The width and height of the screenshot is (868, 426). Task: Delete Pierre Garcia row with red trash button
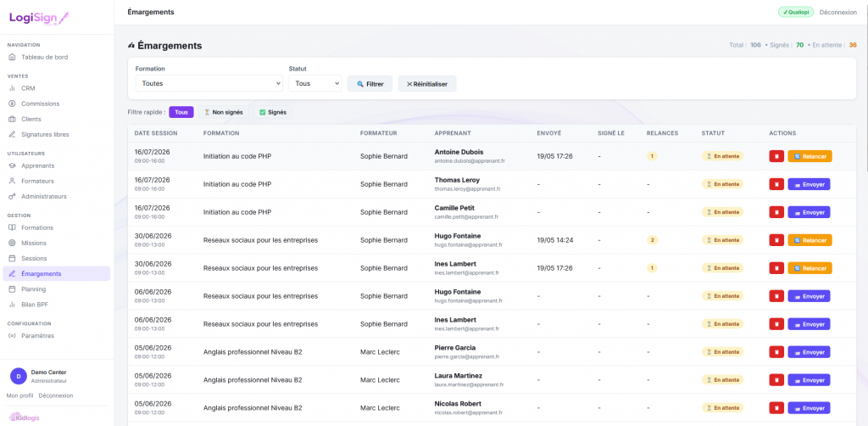tap(776, 352)
